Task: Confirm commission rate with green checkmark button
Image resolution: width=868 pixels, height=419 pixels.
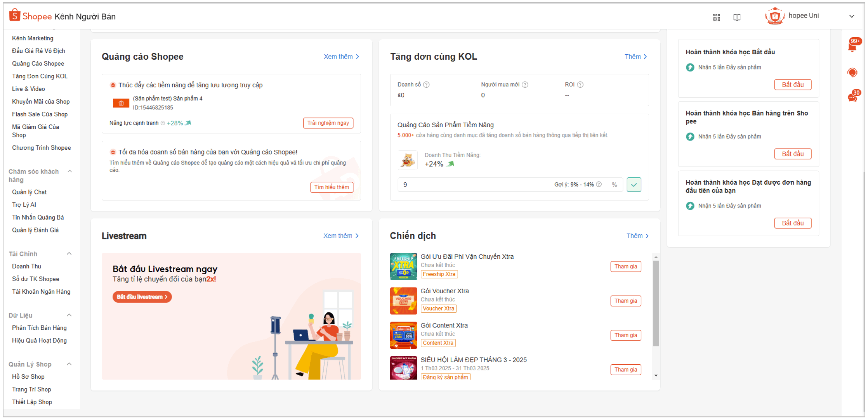Action: (634, 185)
